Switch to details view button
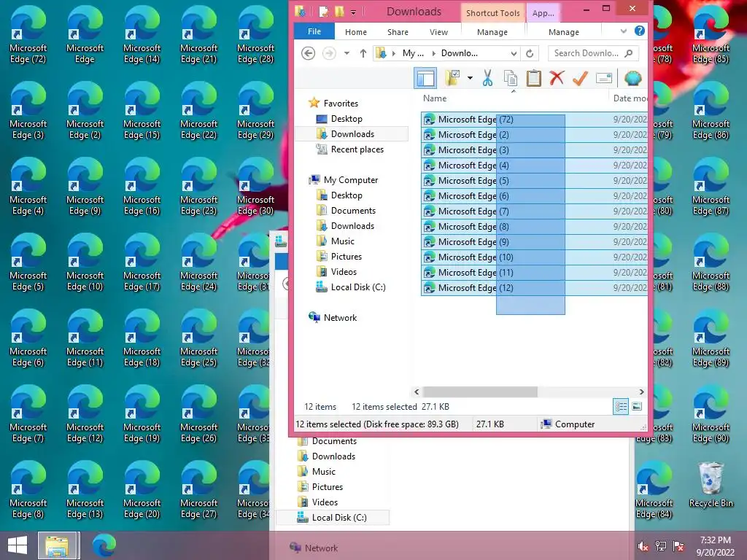Image resolution: width=747 pixels, height=560 pixels. 621,407
